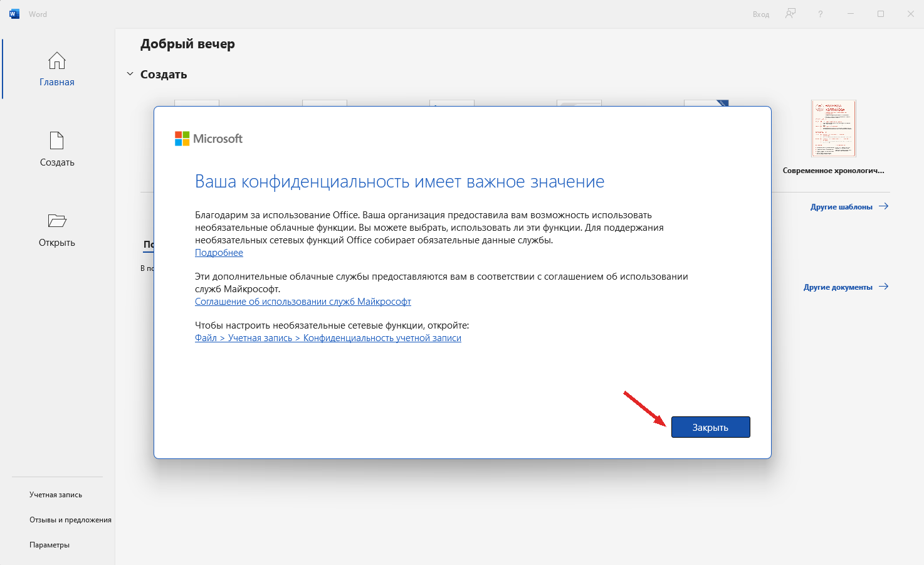924x565 pixels.
Task: Click the feedback person icon in title bar
Action: (790, 14)
